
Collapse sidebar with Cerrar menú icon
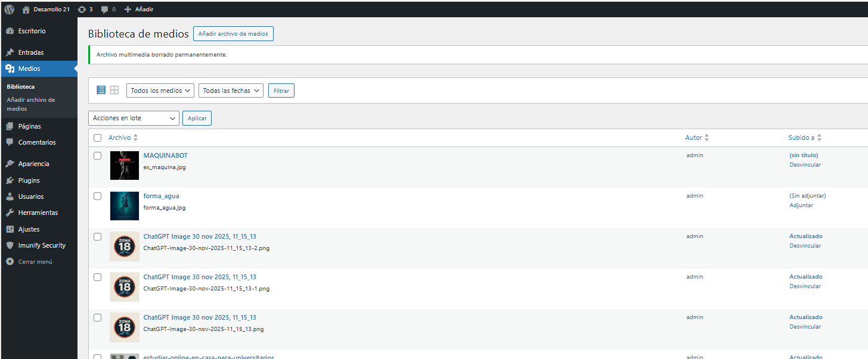pyautogui.click(x=10, y=261)
